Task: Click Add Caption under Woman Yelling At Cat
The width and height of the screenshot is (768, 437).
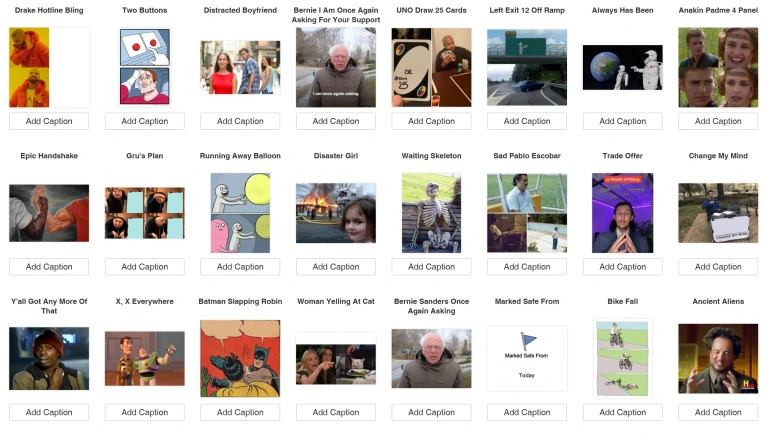Action: point(336,412)
